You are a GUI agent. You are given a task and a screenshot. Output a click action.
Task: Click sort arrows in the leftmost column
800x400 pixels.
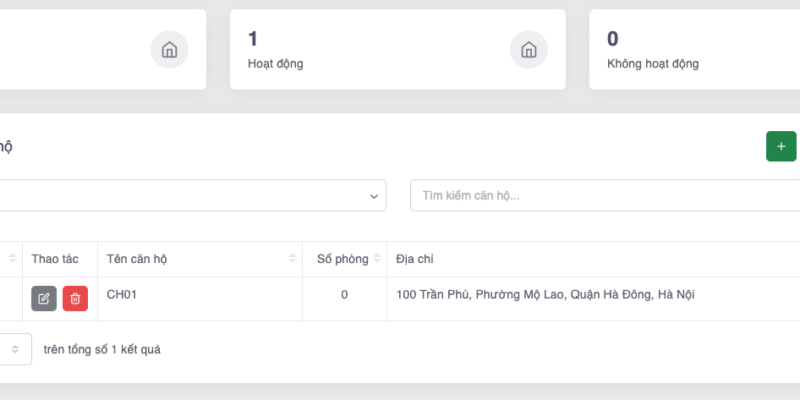(x=13, y=259)
